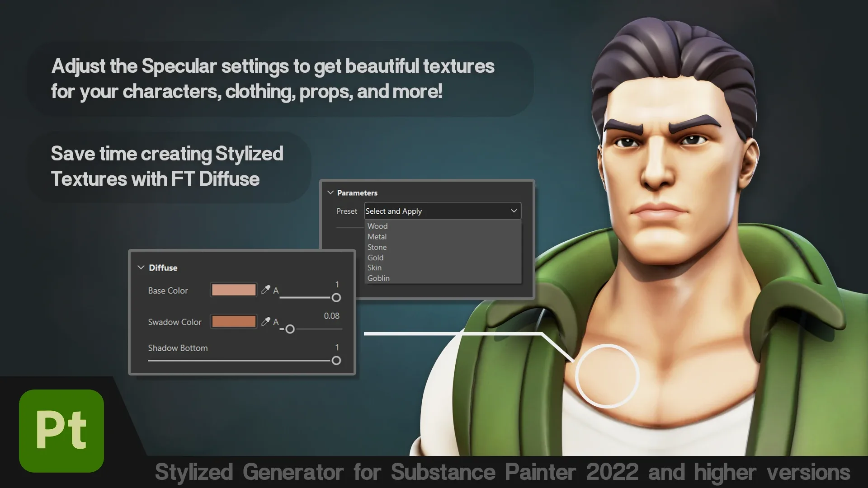
Task: Click the Base Color swatch
Action: tap(233, 290)
